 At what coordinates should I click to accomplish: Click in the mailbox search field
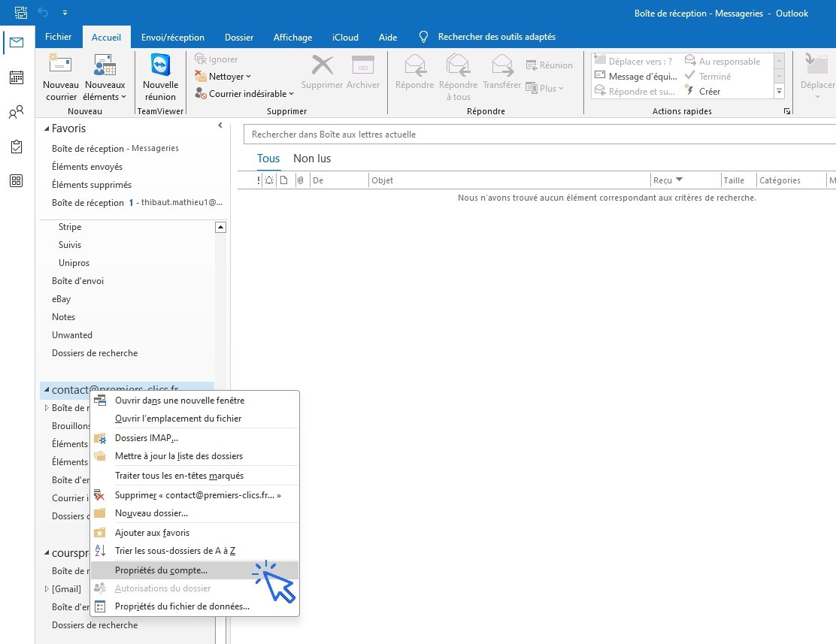pyautogui.click(x=538, y=135)
